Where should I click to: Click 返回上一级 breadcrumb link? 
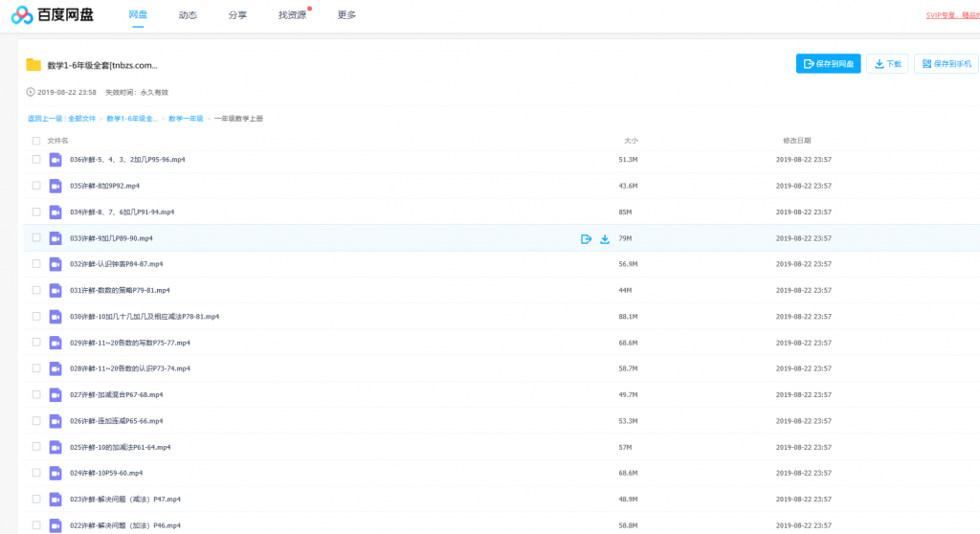point(45,119)
